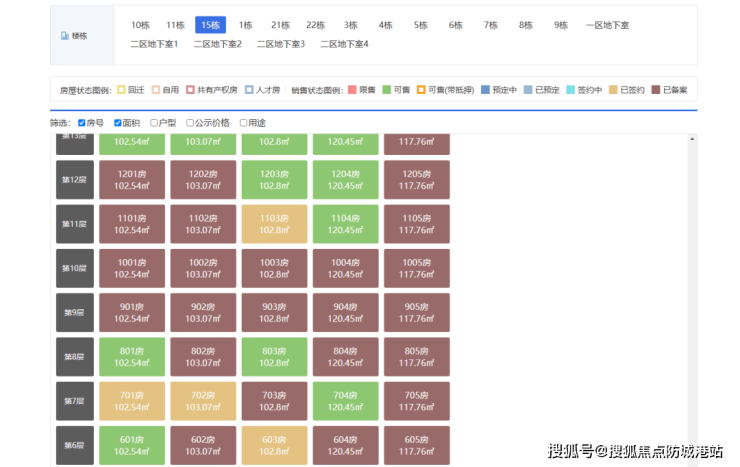This screenshot has height=467, width=740.
Task: Open room 1004房 cell
Action: pos(345,268)
